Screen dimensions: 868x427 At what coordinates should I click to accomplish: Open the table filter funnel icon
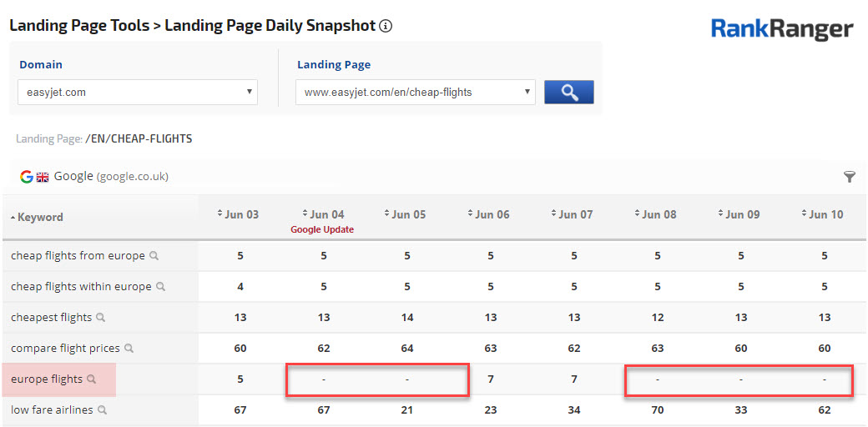point(849,177)
